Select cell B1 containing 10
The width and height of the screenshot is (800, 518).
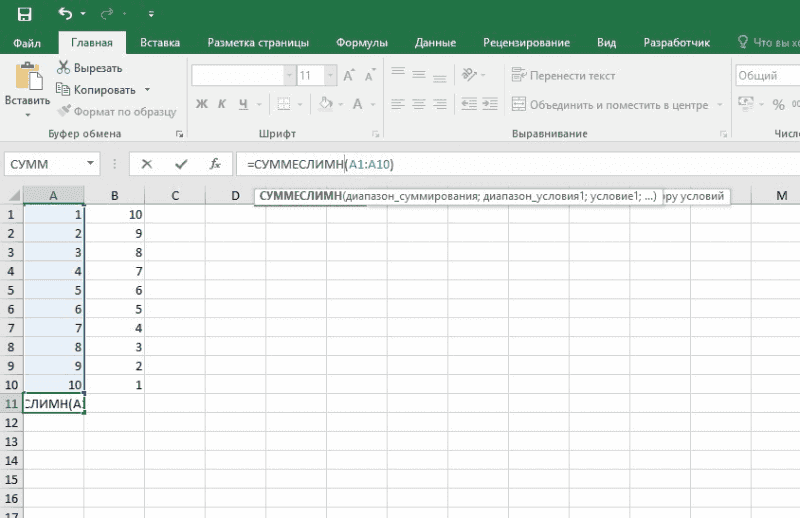click(114, 214)
